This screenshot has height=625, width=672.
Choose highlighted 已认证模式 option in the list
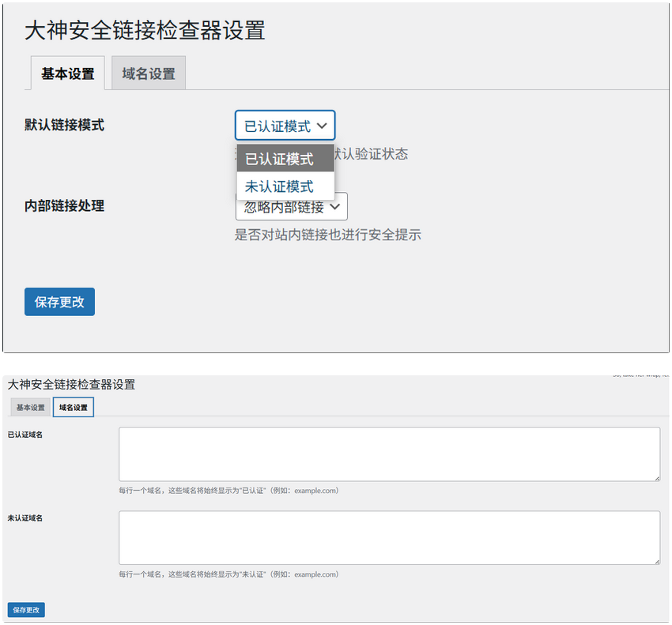285,159
